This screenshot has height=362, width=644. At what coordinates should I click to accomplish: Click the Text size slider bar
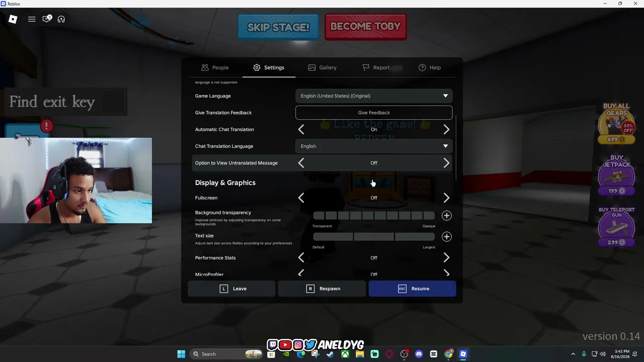point(374,237)
